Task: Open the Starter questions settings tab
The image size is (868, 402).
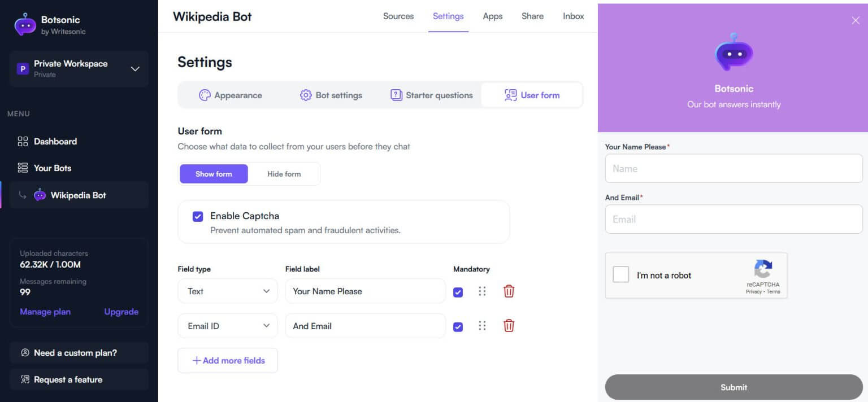Action: [x=432, y=95]
